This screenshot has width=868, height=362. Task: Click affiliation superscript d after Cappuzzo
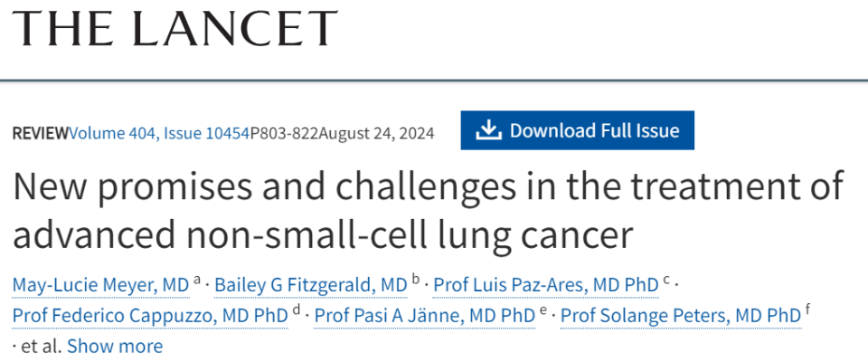297,310
